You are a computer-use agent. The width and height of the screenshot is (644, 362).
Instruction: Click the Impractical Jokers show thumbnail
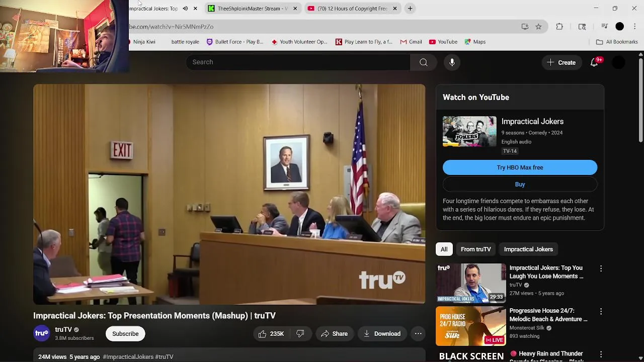[x=469, y=132]
